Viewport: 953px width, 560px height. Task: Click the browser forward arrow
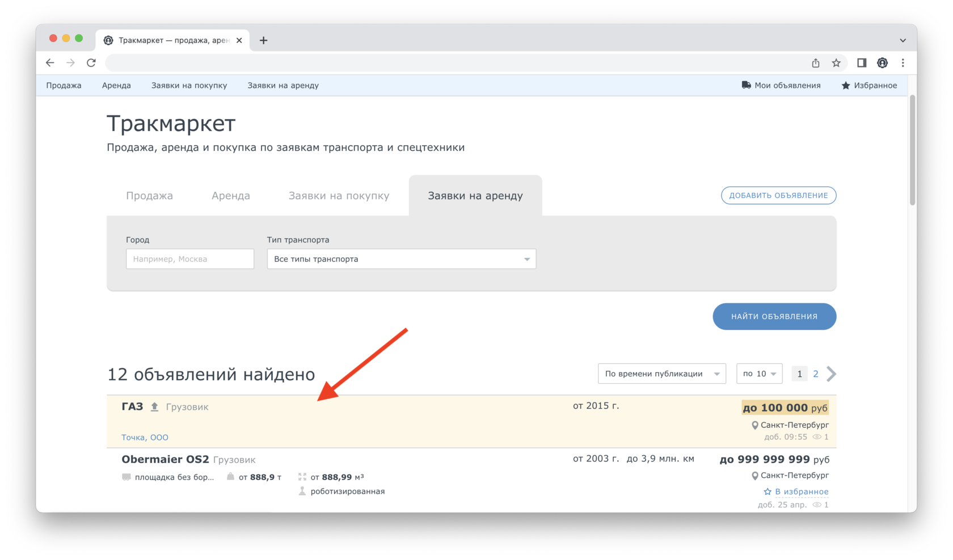[x=70, y=63]
